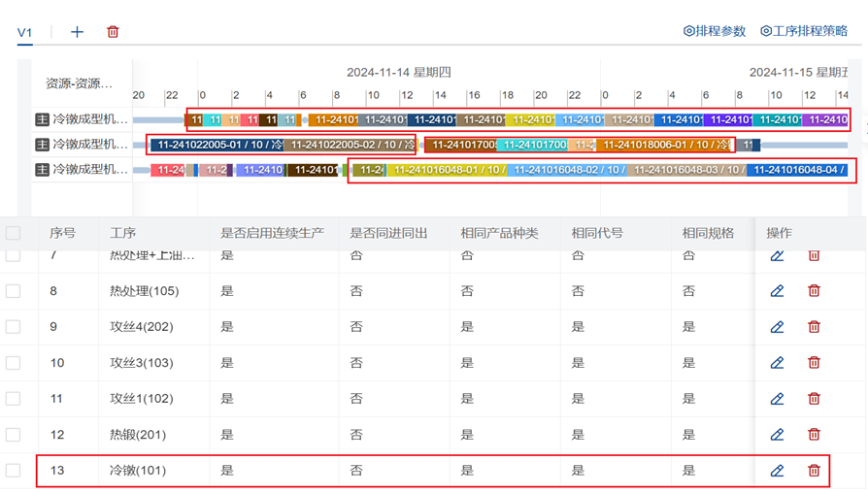This screenshot has height=494, width=868.
Task: Delete row 13 冷镦(101) using trash icon
Action: coord(814,471)
